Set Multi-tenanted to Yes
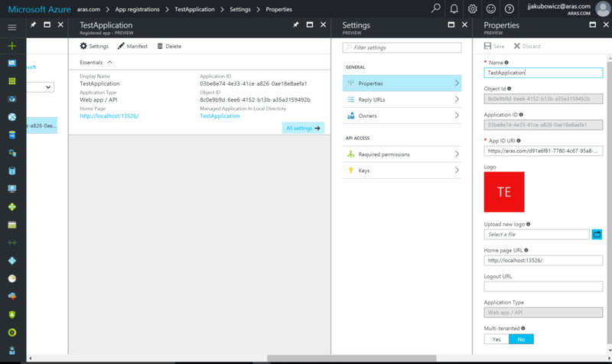 coord(496,339)
